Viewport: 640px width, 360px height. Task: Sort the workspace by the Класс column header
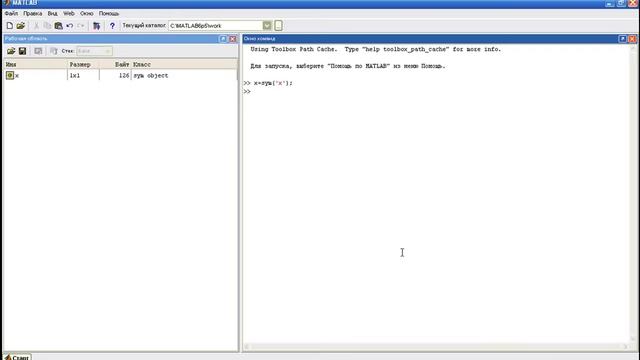(184, 64)
